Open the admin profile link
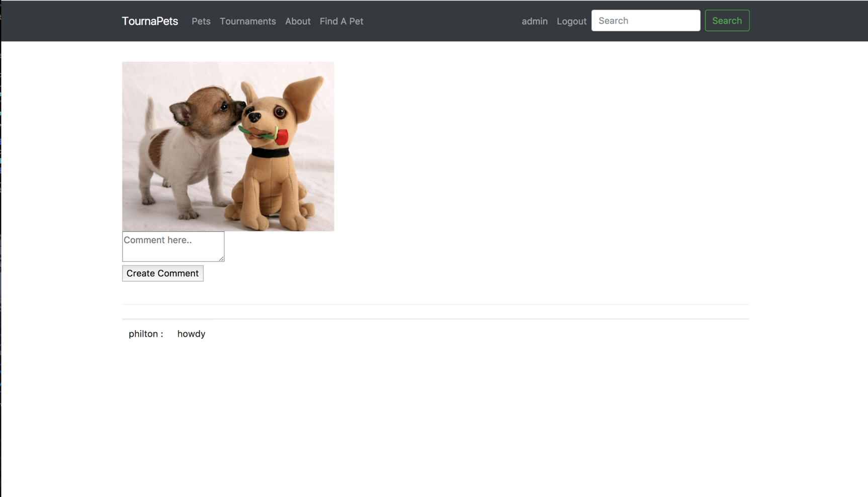 [x=535, y=21]
